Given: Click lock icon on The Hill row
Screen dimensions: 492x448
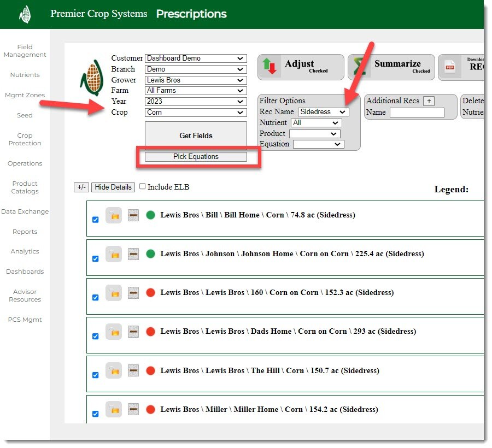Looking at the screenshot, I should point(114,370).
